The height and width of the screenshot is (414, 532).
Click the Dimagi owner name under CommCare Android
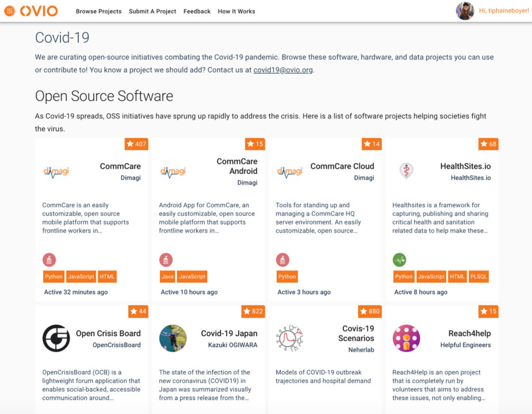click(247, 182)
